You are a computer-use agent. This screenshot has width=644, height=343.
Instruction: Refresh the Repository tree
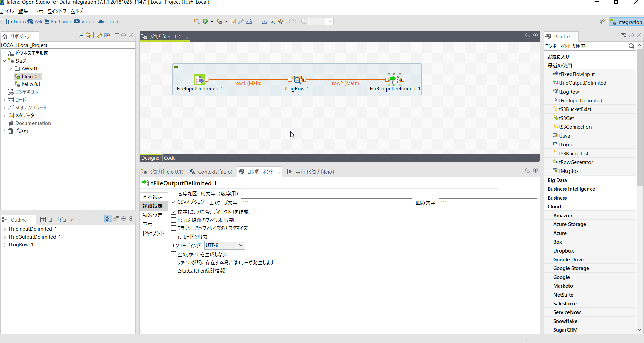[x=99, y=35]
